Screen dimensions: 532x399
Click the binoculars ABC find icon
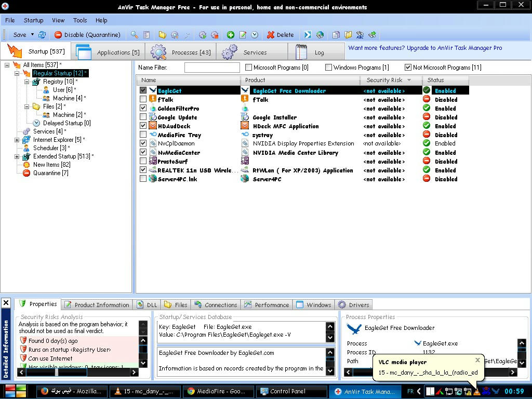[x=360, y=35]
